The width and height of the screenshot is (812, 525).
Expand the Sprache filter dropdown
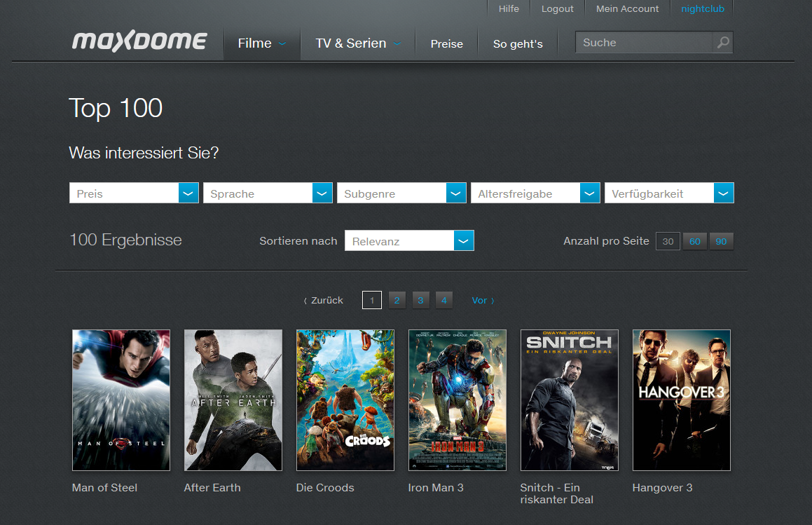[x=268, y=193]
